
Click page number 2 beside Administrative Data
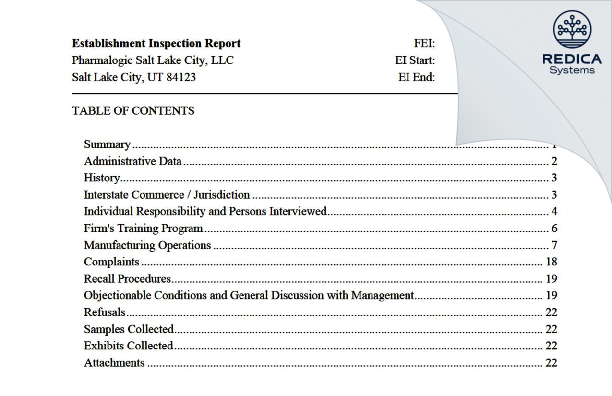(554, 161)
